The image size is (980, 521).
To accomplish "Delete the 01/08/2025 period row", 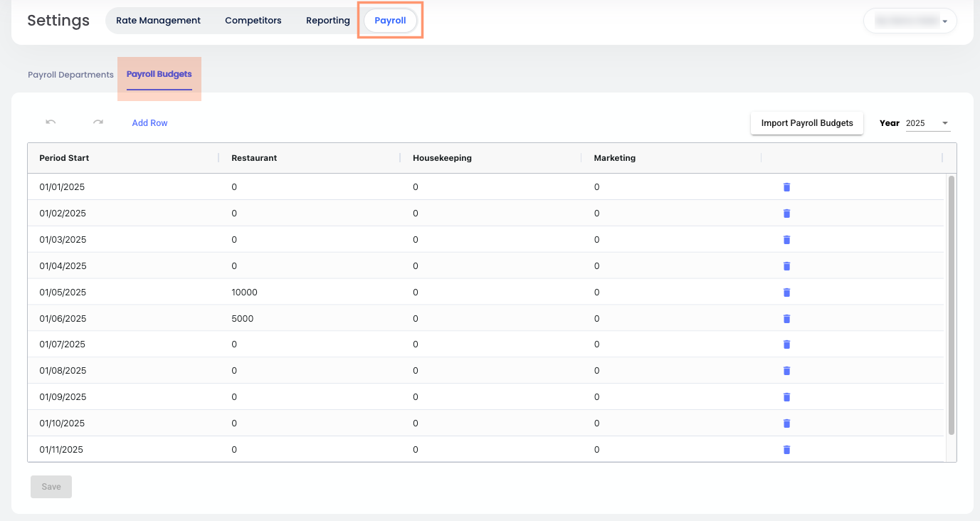I will 786,371.
